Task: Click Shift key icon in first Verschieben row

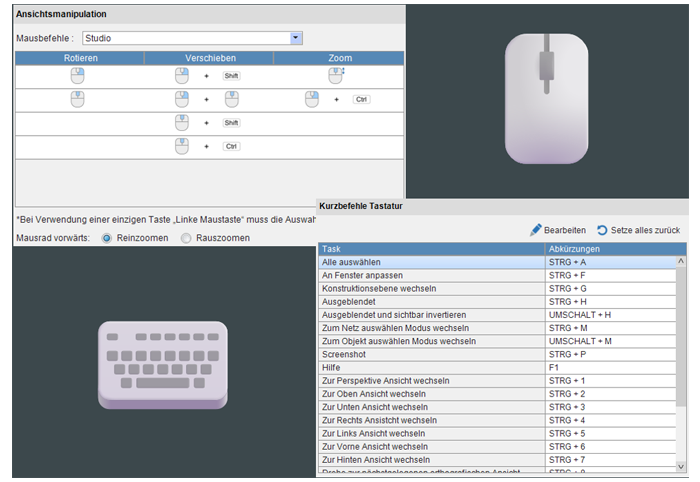Action: click(x=231, y=76)
